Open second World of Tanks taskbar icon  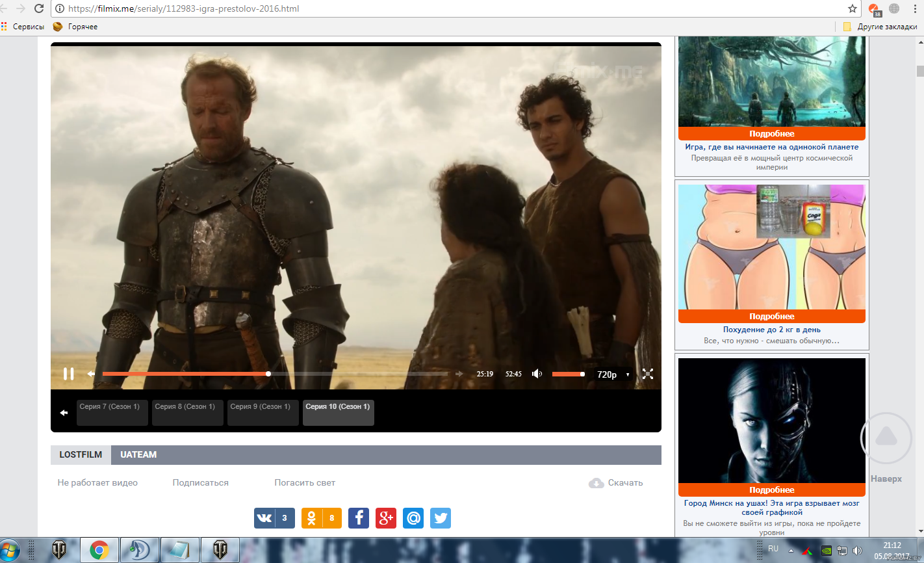coord(220,550)
